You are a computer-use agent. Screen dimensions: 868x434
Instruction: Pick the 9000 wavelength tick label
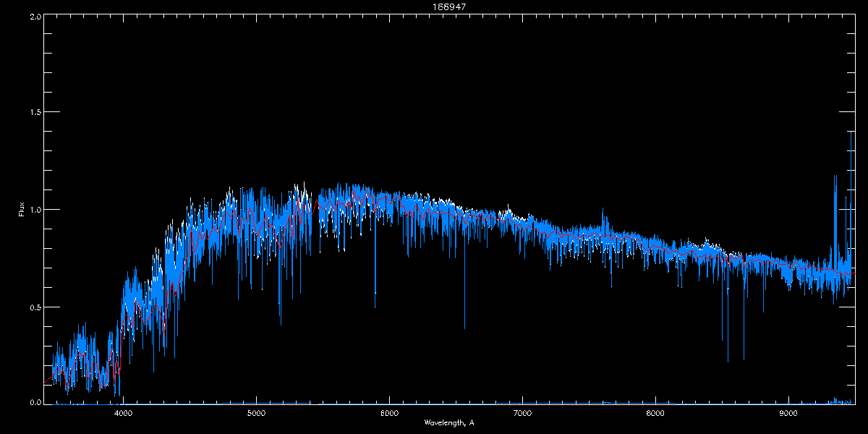click(x=788, y=413)
